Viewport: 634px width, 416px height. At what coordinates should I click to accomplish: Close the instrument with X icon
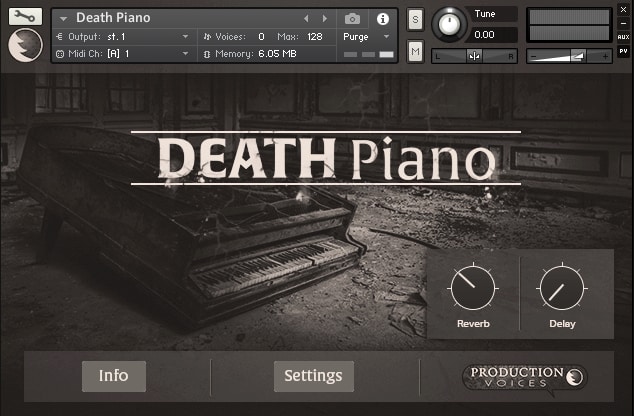623,9
